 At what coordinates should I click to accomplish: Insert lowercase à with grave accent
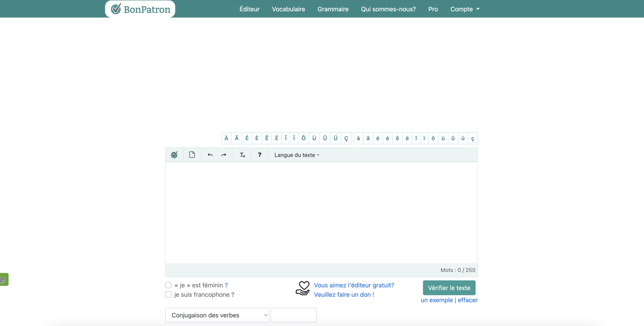[358, 138]
